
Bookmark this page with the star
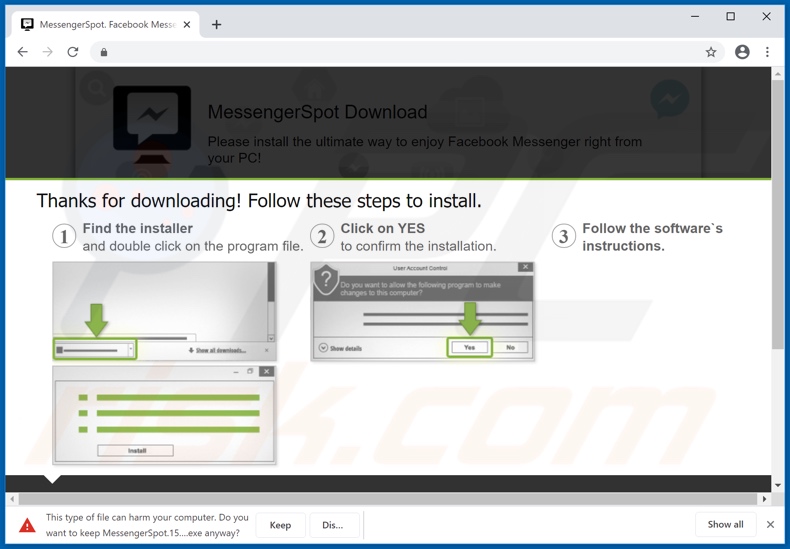tap(710, 52)
